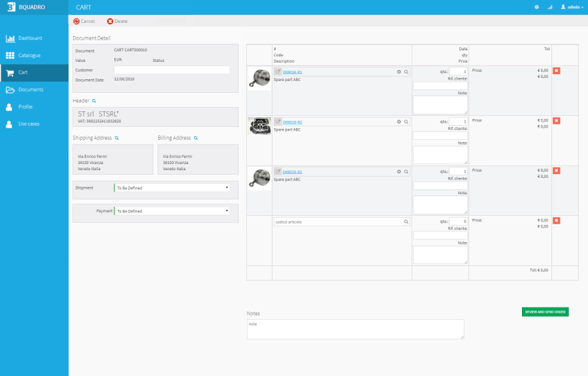Open the Shipment dropdown
This screenshot has width=588, height=376.
[172, 188]
